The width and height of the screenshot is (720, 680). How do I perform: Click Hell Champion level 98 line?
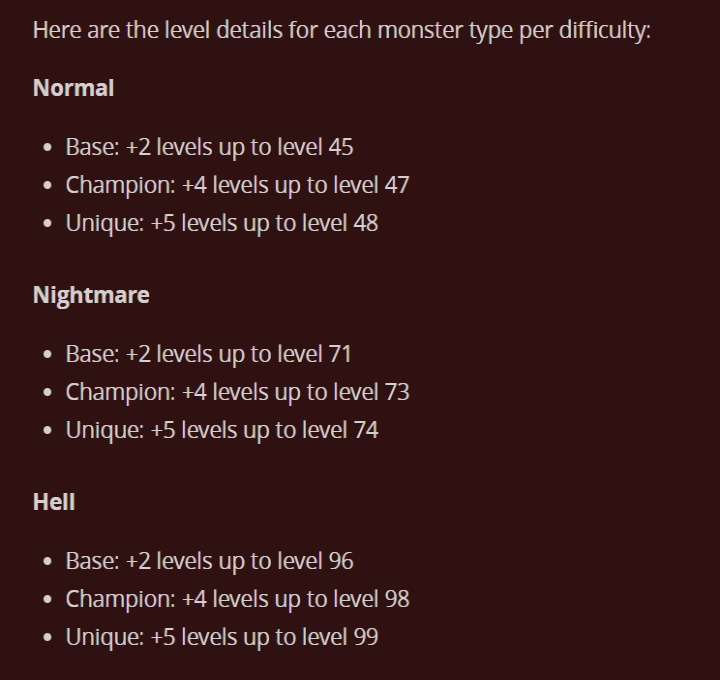(237, 600)
